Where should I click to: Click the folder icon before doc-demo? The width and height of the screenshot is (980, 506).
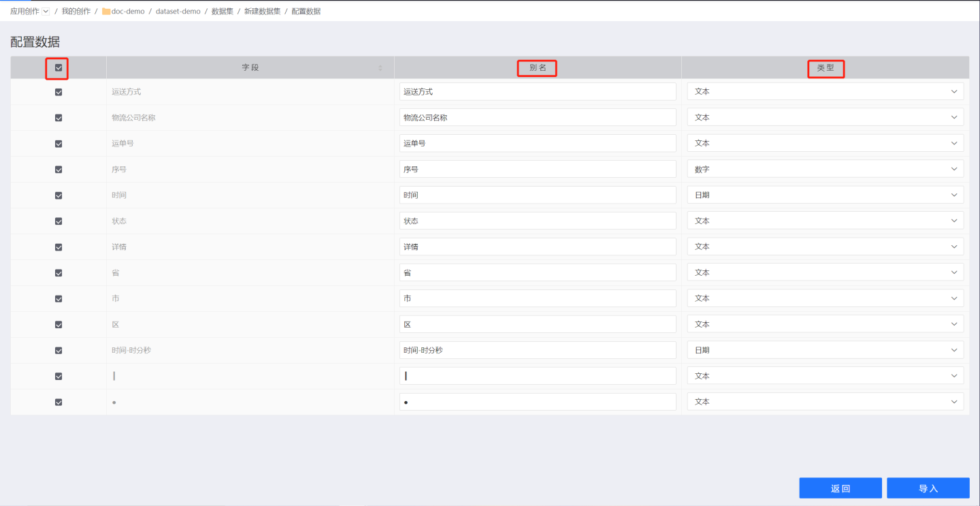pos(106,12)
